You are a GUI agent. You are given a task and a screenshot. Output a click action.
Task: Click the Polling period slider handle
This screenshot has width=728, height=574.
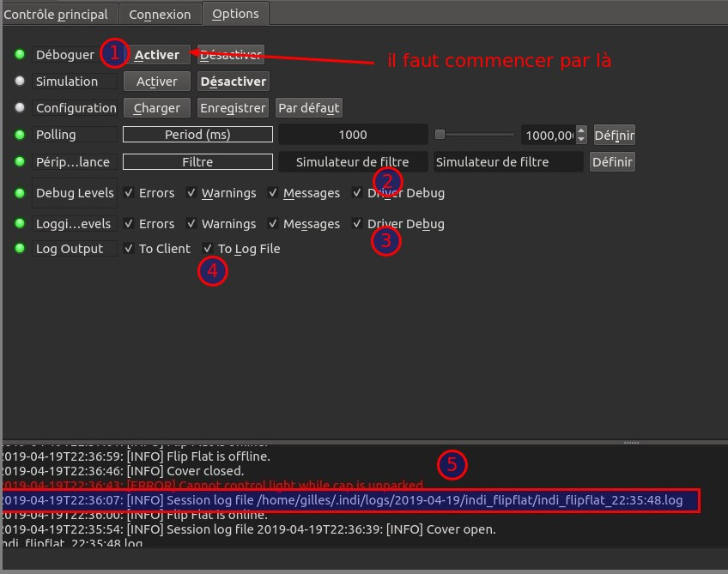(440, 135)
